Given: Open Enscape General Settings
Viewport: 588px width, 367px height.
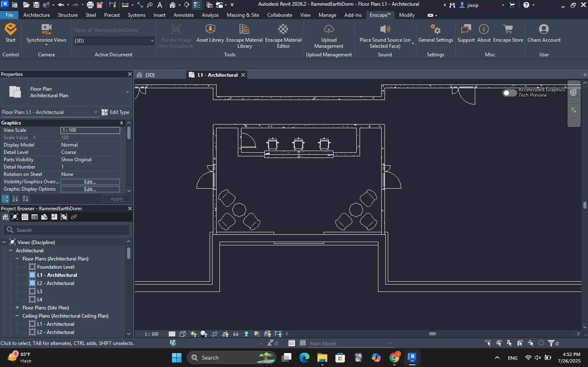Looking at the screenshot, I should pos(436,33).
